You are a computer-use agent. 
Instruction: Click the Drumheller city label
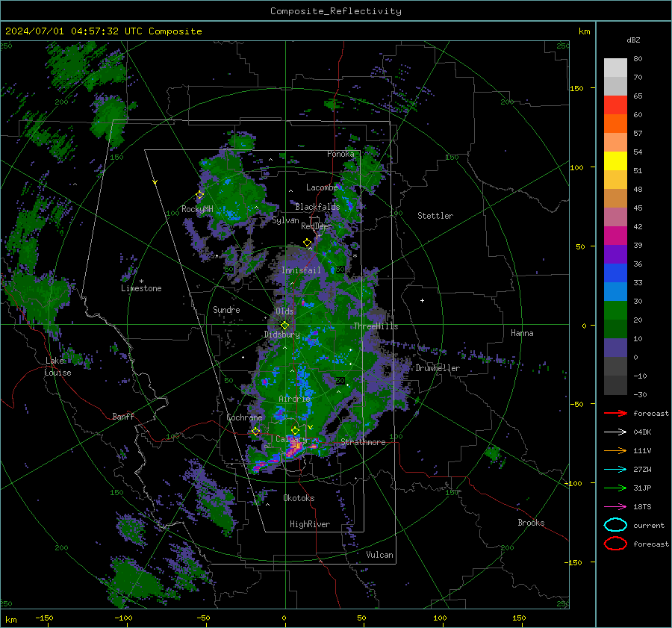pyautogui.click(x=438, y=368)
